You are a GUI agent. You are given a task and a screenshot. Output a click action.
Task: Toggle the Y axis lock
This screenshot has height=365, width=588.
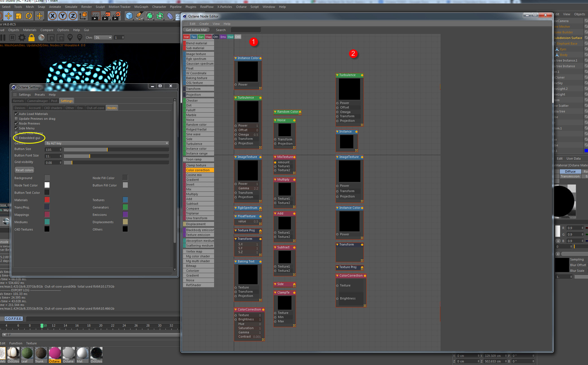point(63,16)
